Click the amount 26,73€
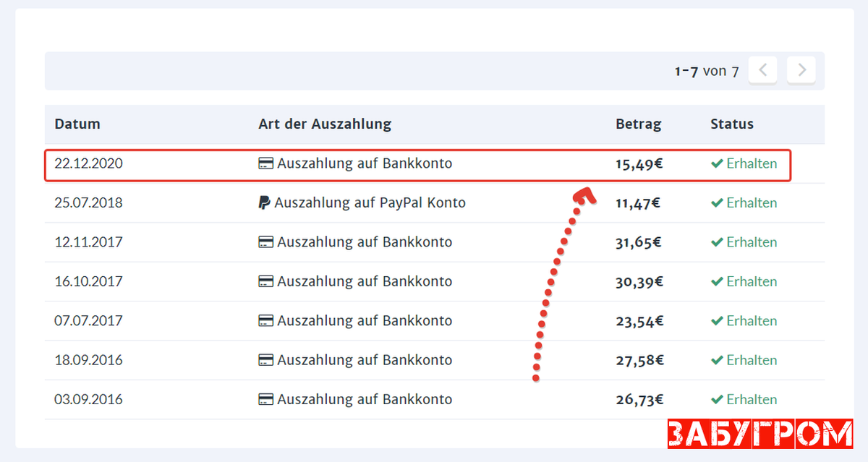868x462 pixels. click(x=639, y=399)
